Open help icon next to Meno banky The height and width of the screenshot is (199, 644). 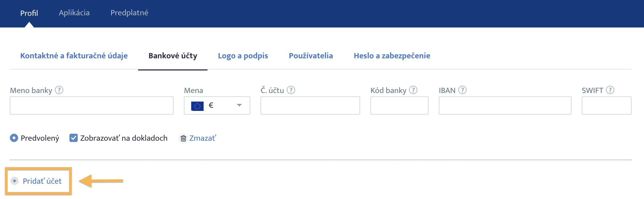(x=59, y=90)
